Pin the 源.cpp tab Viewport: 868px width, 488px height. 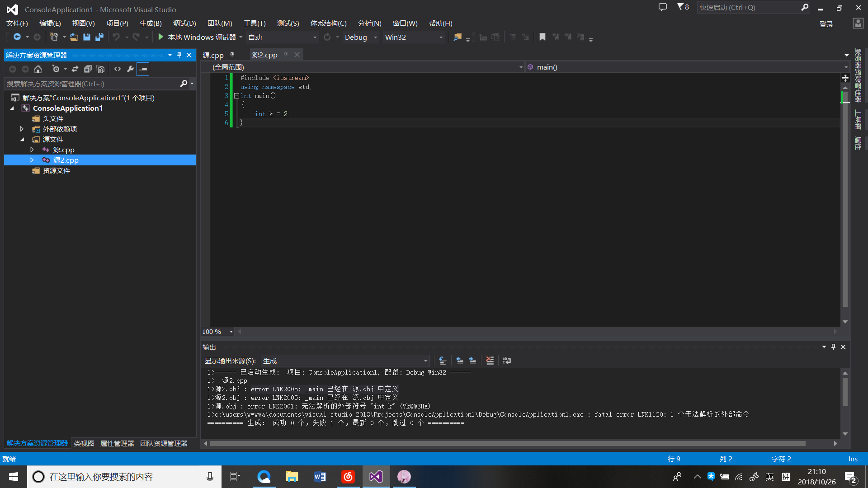tap(232, 55)
